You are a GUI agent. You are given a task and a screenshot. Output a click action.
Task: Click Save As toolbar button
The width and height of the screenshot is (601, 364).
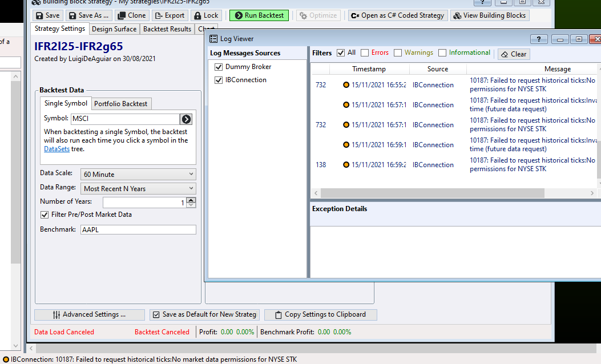pyautogui.click(x=89, y=15)
